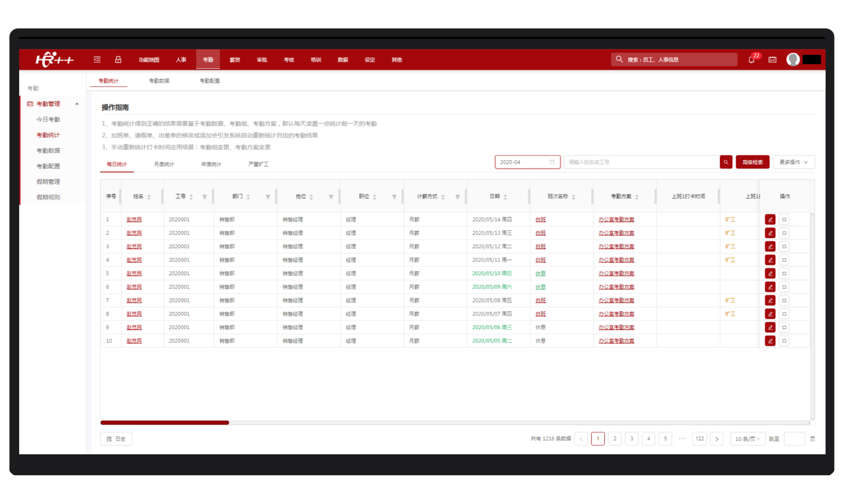Click the recalculate icon for row 10
The width and height of the screenshot is (844, 504).
[x=784, y=341]
